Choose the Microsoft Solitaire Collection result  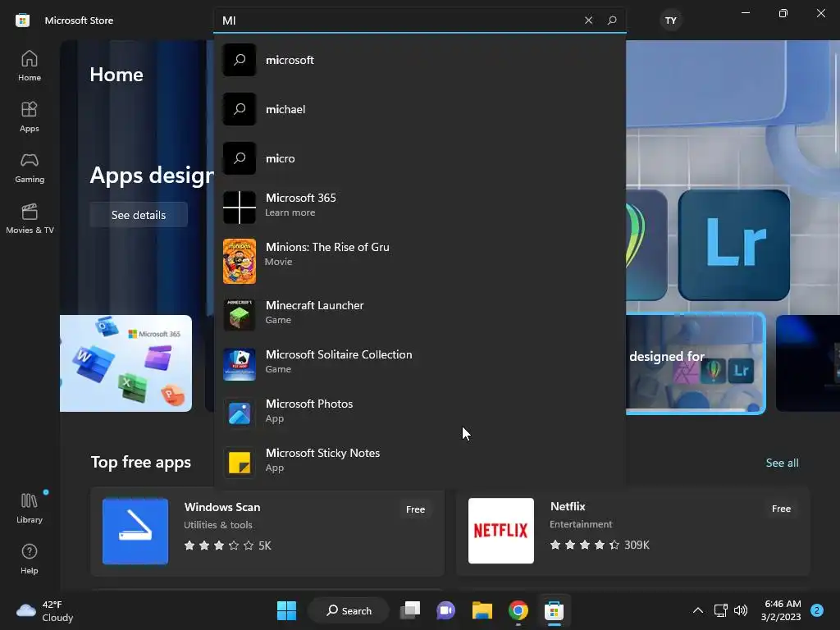click(x=420, y=364)
